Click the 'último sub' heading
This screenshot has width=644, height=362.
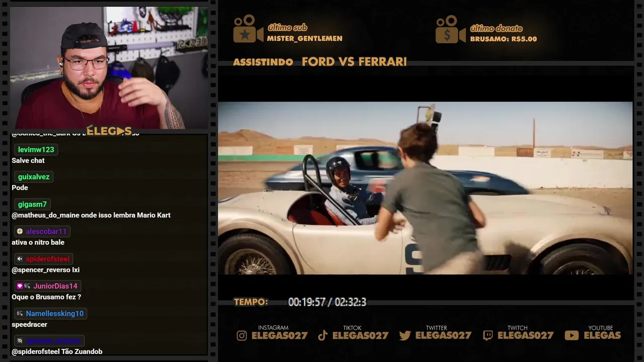287,28
